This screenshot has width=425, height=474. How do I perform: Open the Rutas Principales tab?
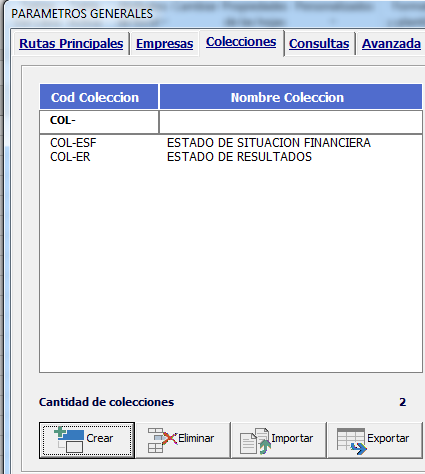coord(71,44)
